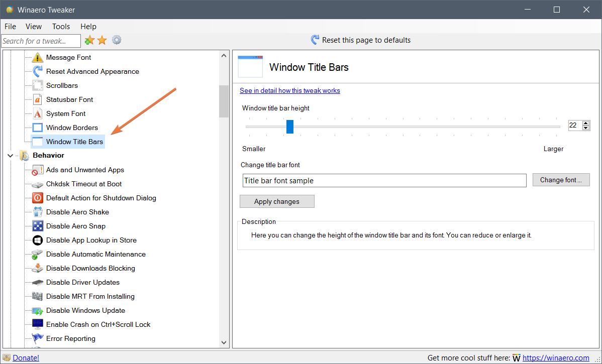Click the Enable Crash on Ctrl+Scroll Lock icon
602x364 pixels.
(x=38, y=324)
